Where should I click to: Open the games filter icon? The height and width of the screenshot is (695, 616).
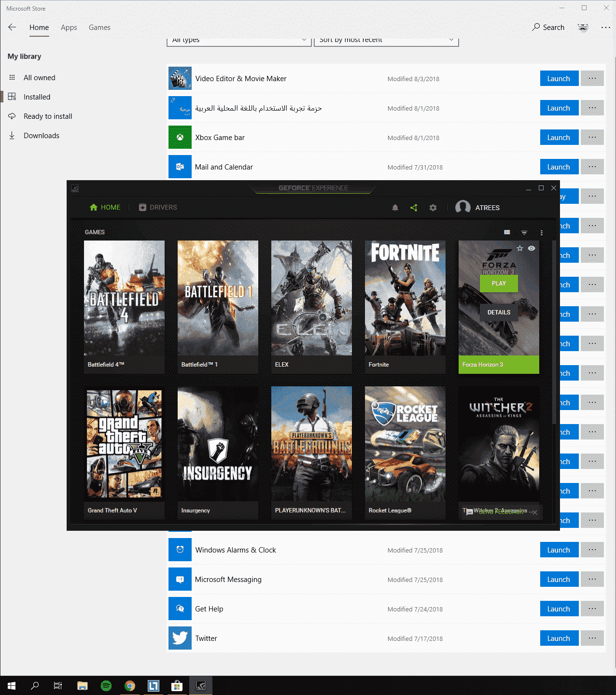(524, 232)
